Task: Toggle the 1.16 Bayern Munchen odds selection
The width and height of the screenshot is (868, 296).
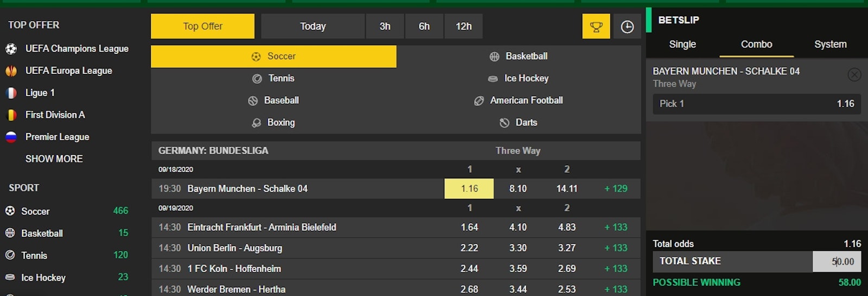Action: point(469,189)
